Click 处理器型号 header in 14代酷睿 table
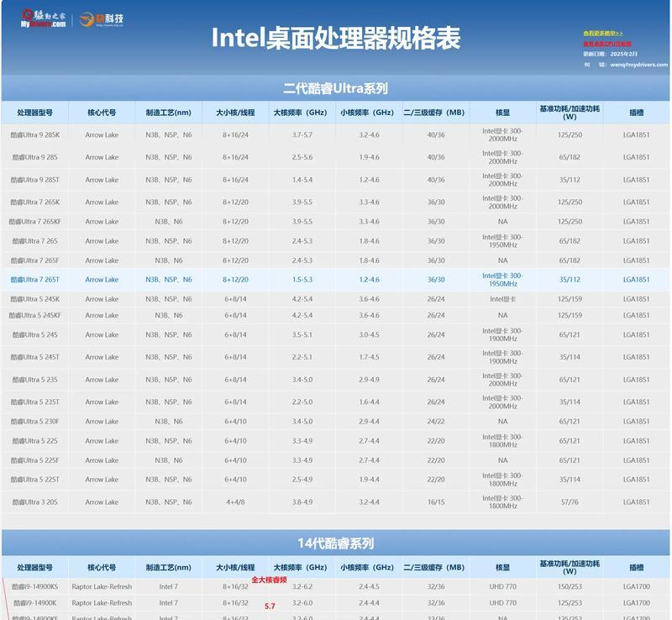Screen dimensions: 672x620 coord(34,568)
